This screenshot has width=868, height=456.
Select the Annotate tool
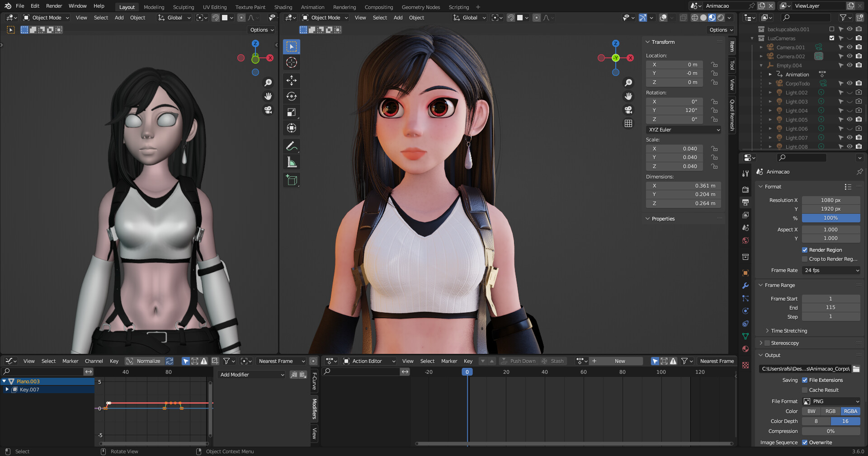[292, 146]
